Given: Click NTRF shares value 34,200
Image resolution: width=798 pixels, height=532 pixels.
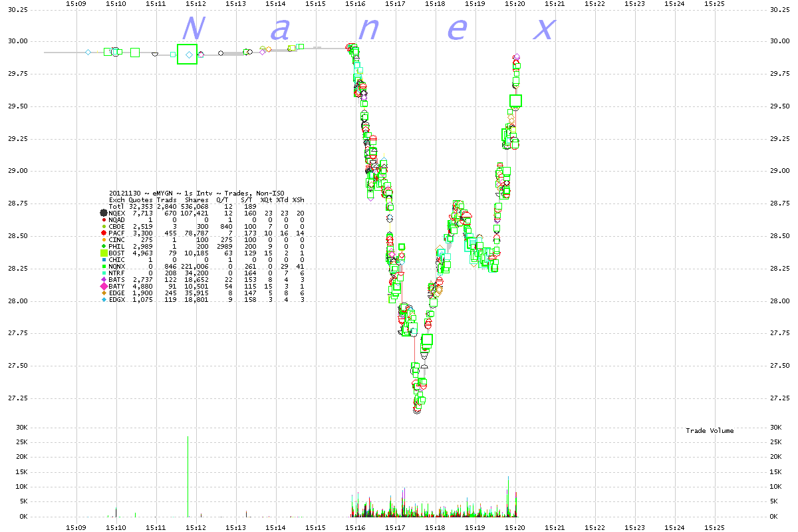Looking at the screenshot, I should point(196,273).
